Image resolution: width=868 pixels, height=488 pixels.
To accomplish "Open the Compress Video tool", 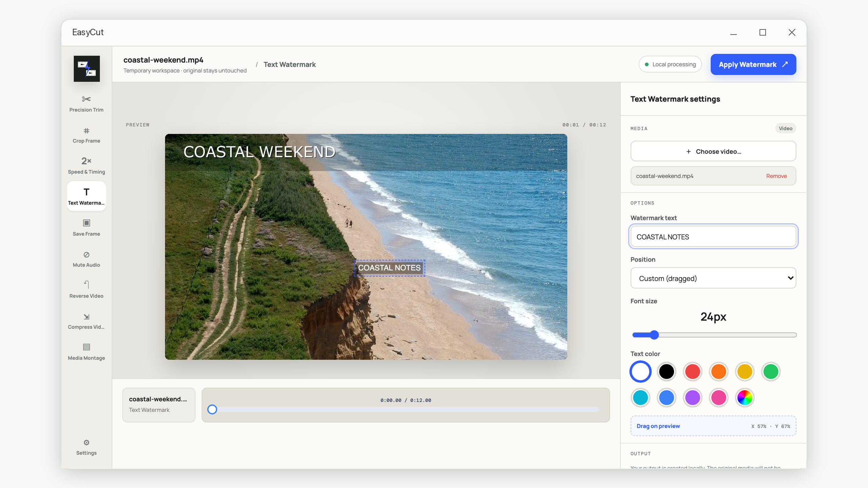I will click(x=86, y=321).
